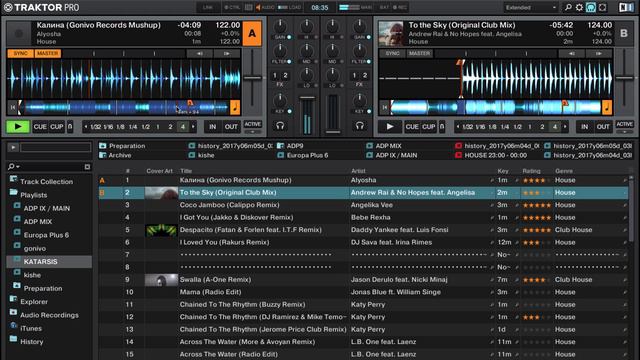This screenshot has width=640, height=360.
Task: Jump to track start on deck A stripe
Action: pos(13,107)
